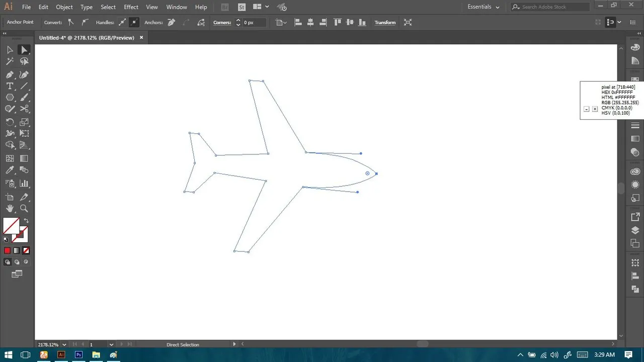Select the Hand tool
The height and width of the screenshot is (362, 644).
tap(10, 208)
